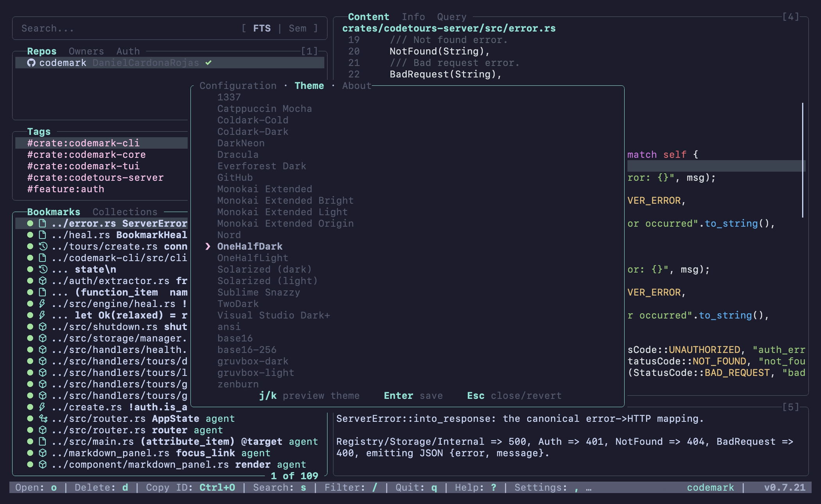Select the codemark repository row

[x=170, y=63]
